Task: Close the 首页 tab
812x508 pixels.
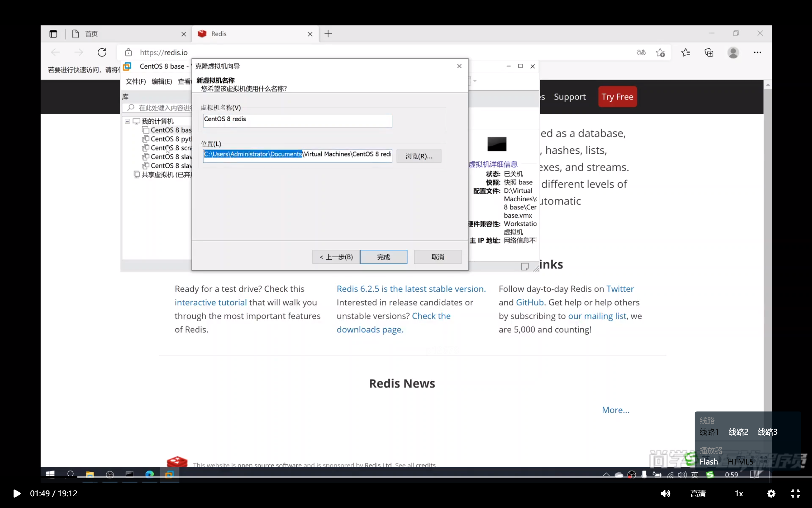Action: click(184, 34)
